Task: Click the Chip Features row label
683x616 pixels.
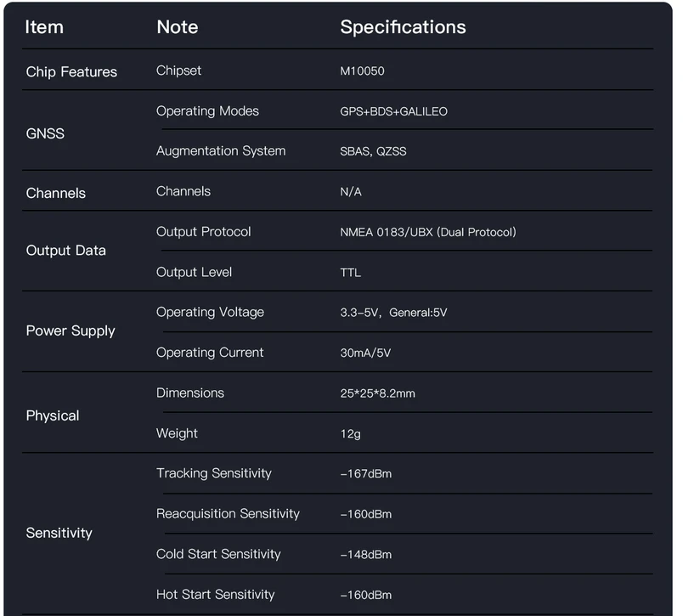Action: tap(71, 72)
